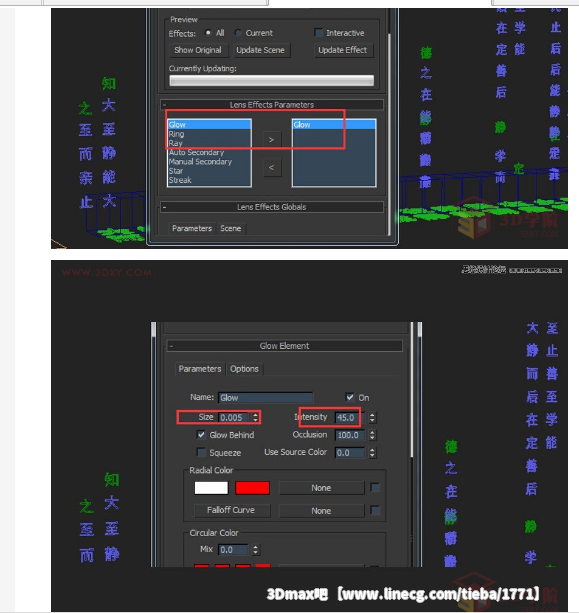Switch to the Scene tab

(x=231, y=228)
